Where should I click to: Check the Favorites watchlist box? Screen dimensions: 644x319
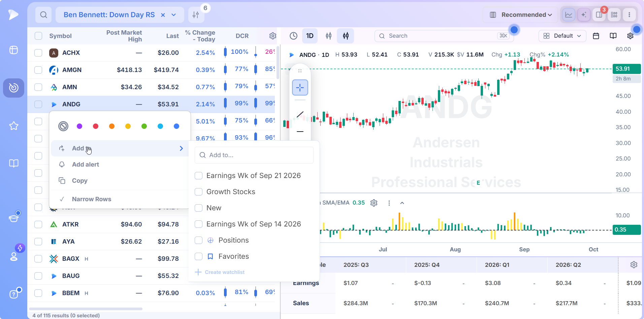click(x=199, y=256)
